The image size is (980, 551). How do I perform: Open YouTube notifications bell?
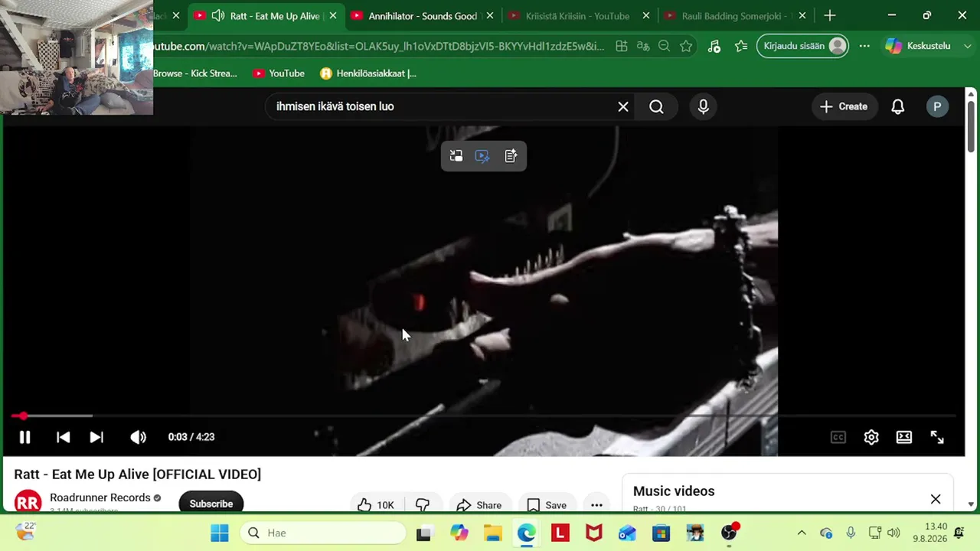pos(898,106)
